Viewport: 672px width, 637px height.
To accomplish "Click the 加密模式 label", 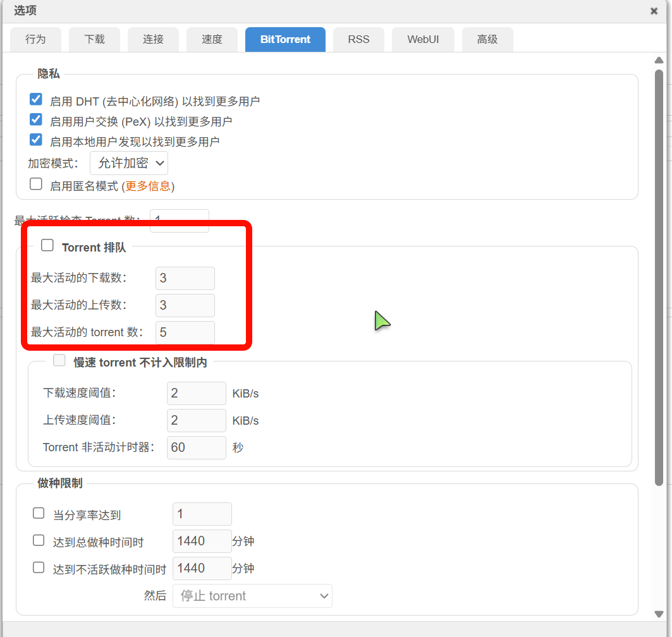I will 53,163.
